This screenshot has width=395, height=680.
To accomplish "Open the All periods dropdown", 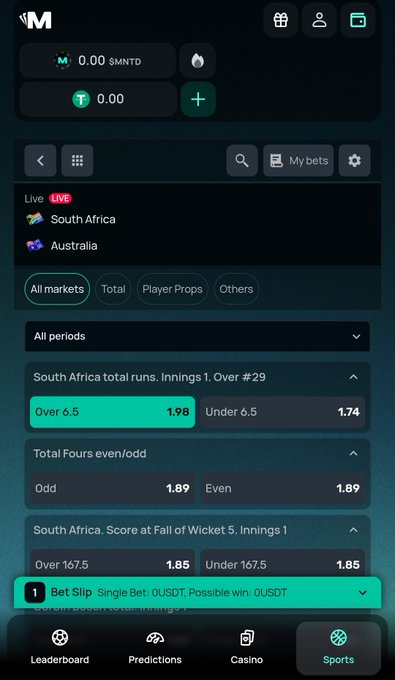I will pyautogui.click(x=197, y=337).
